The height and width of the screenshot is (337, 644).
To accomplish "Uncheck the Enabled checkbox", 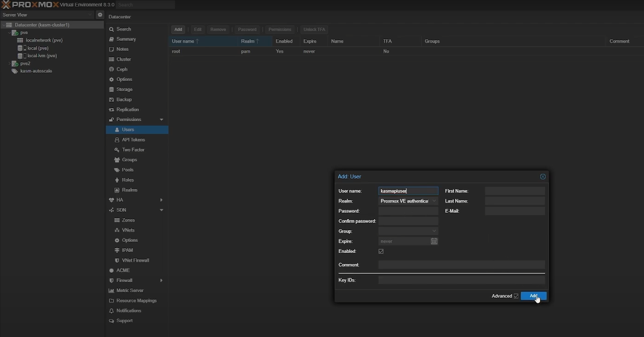I will (x=381, y=251).
